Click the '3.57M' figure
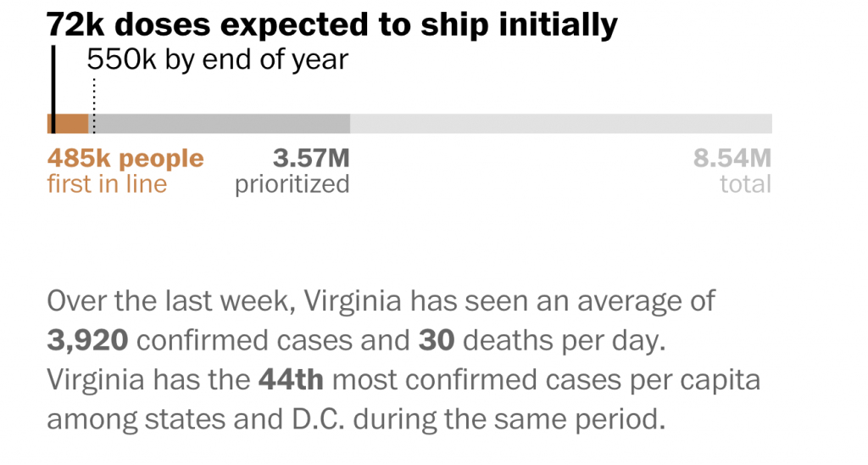Viewport: 868px width, 465px height. tap(310, 159)
